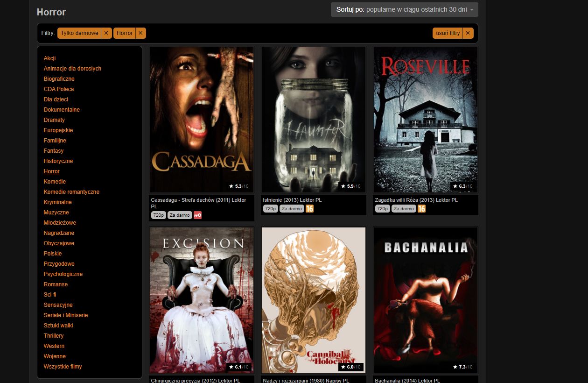
Task: Click the underlined Horror category link
Action: [52, 171]
